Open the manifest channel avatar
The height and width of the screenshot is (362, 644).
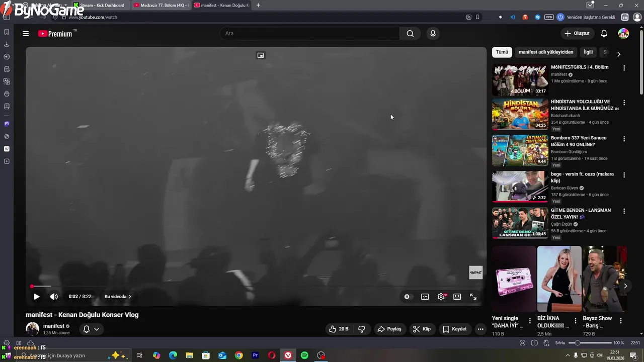click(x=32, y=329)
